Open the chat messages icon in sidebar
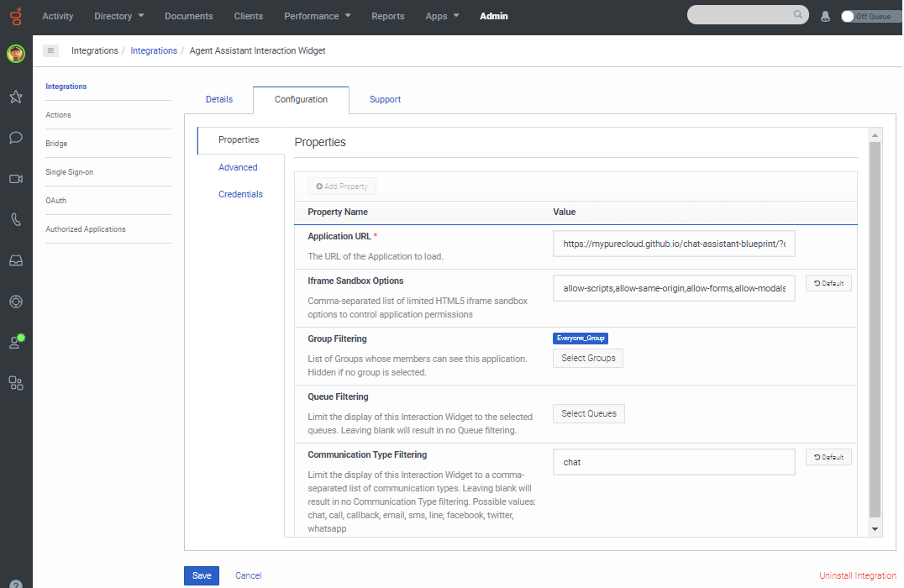Screen dimensions: 904x588 click(15, 137)
